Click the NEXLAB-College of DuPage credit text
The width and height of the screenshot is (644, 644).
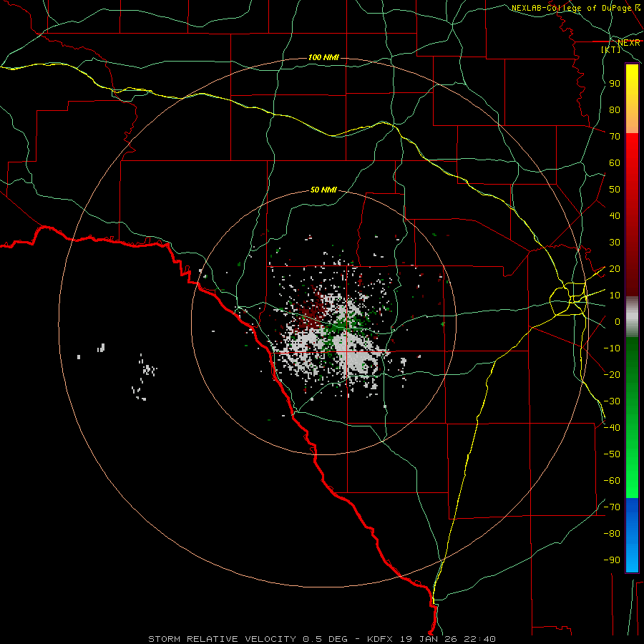pos(571,8)
